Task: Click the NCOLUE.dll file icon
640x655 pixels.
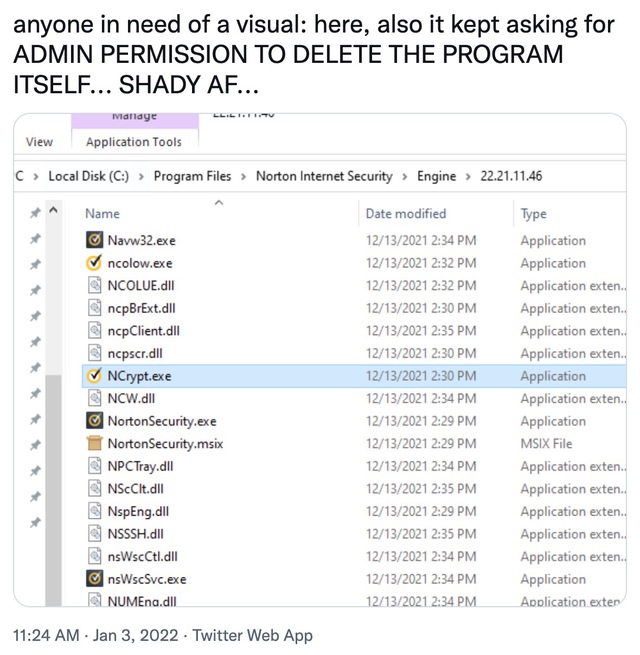Action: click(95, 286)
